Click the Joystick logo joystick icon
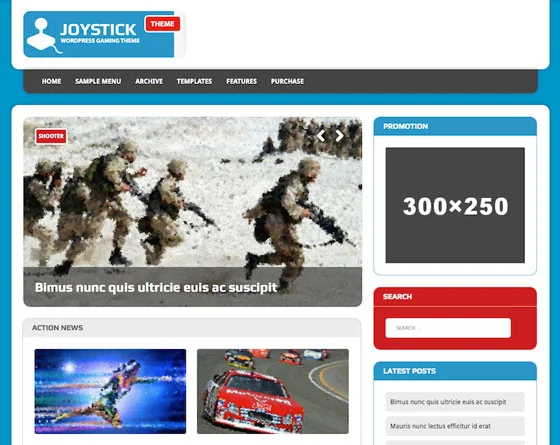The image size is (560, 445). [x=43, y=36]
